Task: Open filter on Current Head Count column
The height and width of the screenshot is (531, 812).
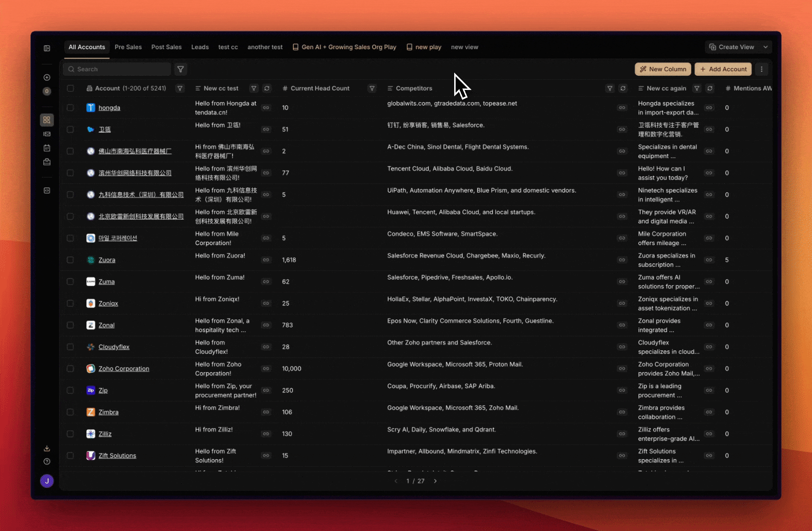Action: (x=372, y=88)
